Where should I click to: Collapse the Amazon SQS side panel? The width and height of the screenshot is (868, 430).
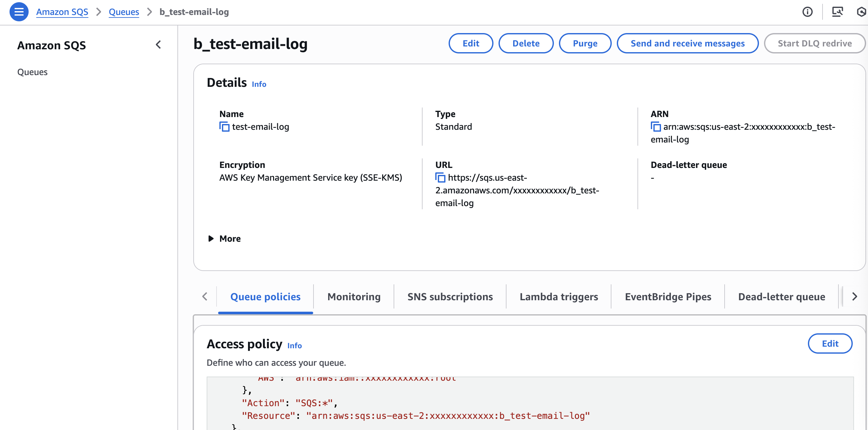click(x=158, y=45)
